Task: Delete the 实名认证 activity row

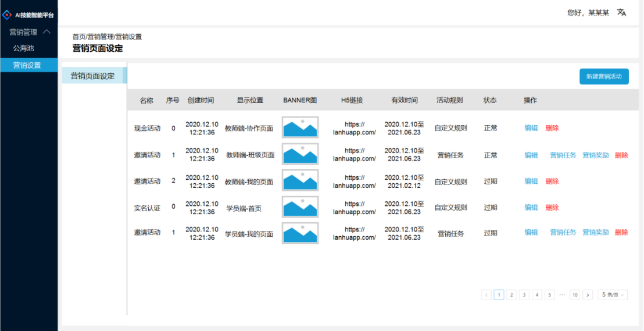Action: coord(552,208)
